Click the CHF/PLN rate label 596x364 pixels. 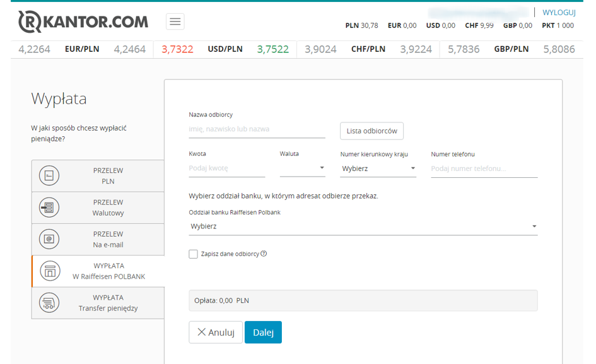coord(368,49)
